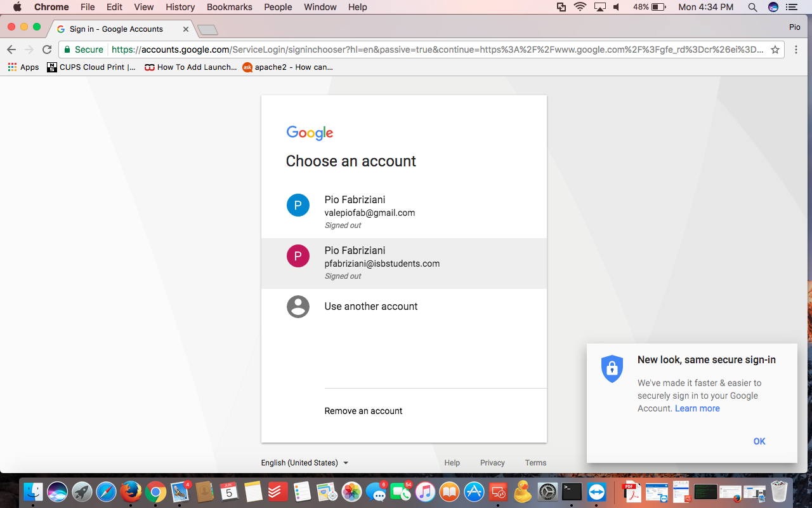Click the volume speaker icon in menu bar
This screenshot has width=812, height=508.
[617, 7]
